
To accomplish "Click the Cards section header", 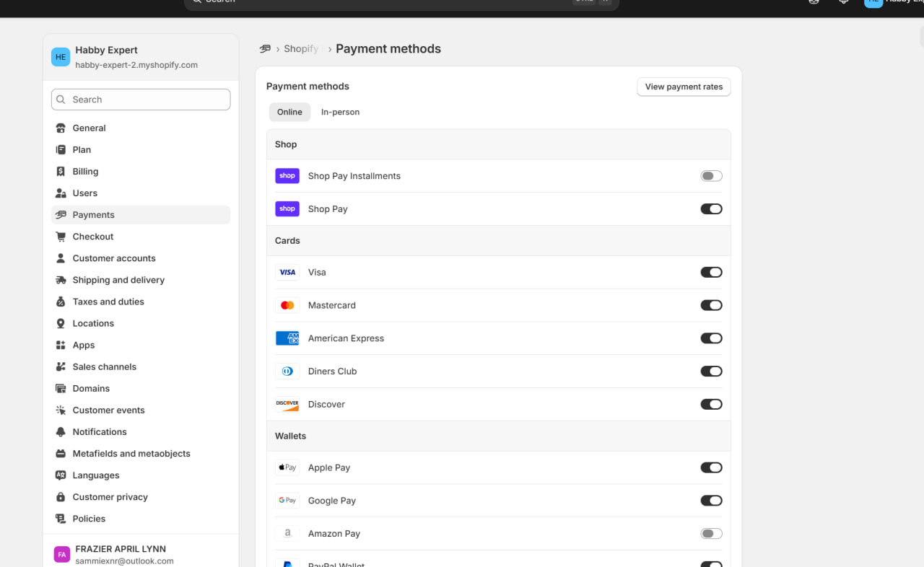I will (x=499, y=241).
